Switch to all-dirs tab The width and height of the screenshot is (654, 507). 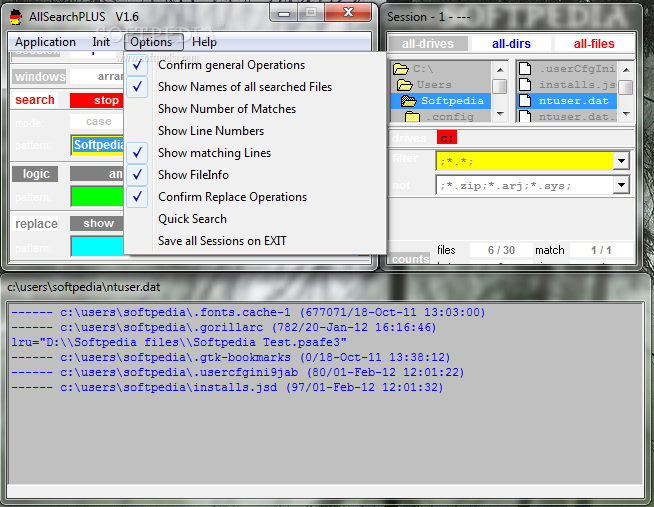[511, 44]
